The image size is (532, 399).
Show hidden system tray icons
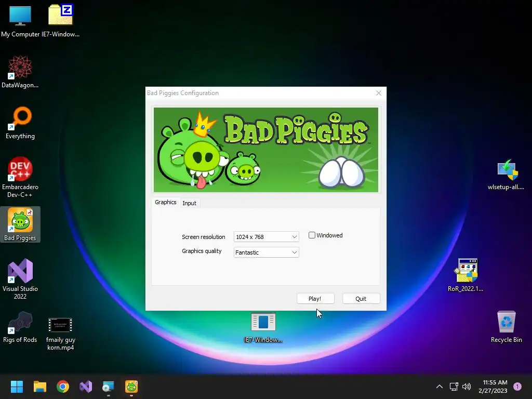point(440,387)
